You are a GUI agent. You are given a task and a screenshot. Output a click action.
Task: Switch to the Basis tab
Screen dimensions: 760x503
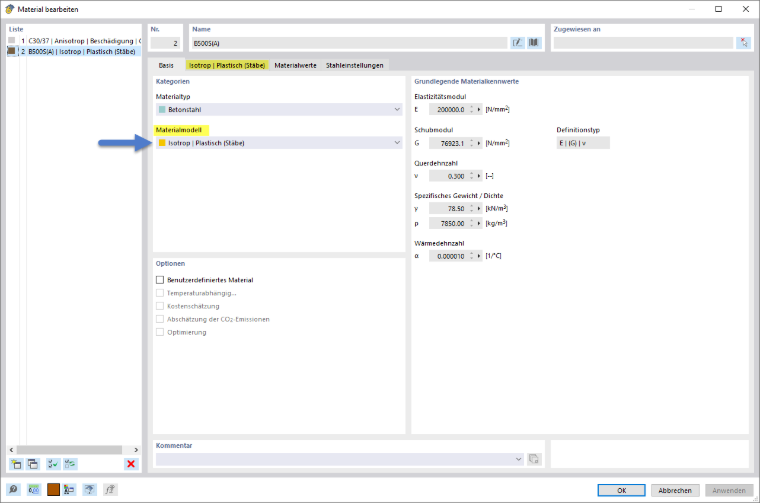(166, 65)
